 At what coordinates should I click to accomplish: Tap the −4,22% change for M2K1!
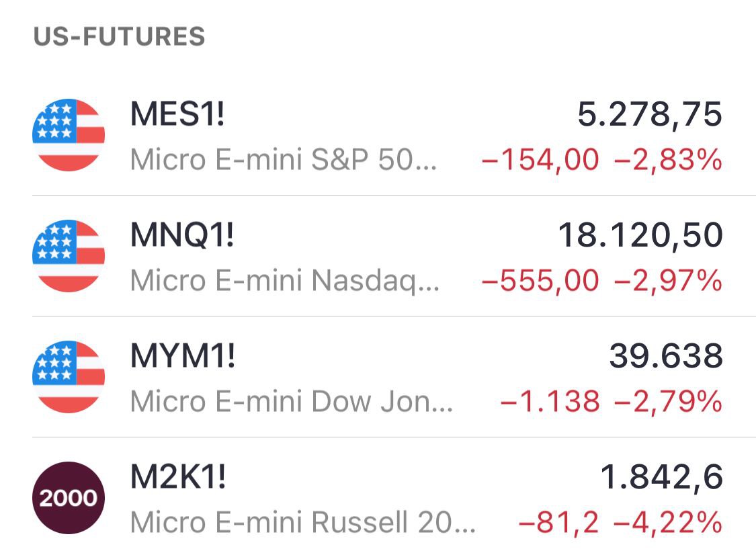click(x=668, y=523)
